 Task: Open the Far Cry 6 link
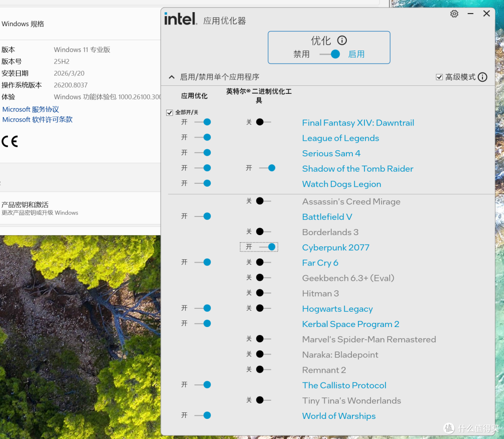click(320, 263)
